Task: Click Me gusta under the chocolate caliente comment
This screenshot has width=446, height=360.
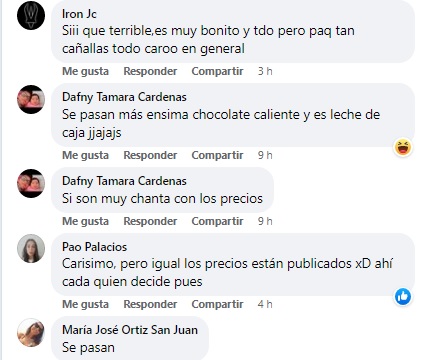Action: pyautogui.click(x=85, y=155)
